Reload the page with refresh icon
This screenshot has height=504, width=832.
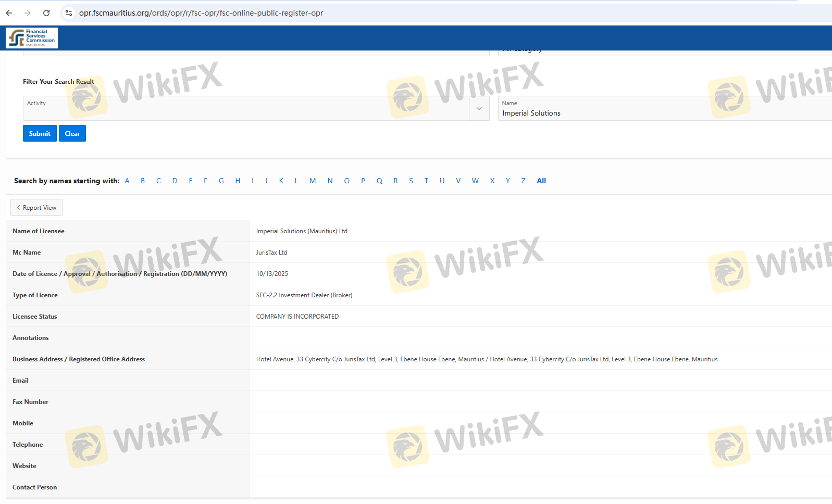pos(46,13)
